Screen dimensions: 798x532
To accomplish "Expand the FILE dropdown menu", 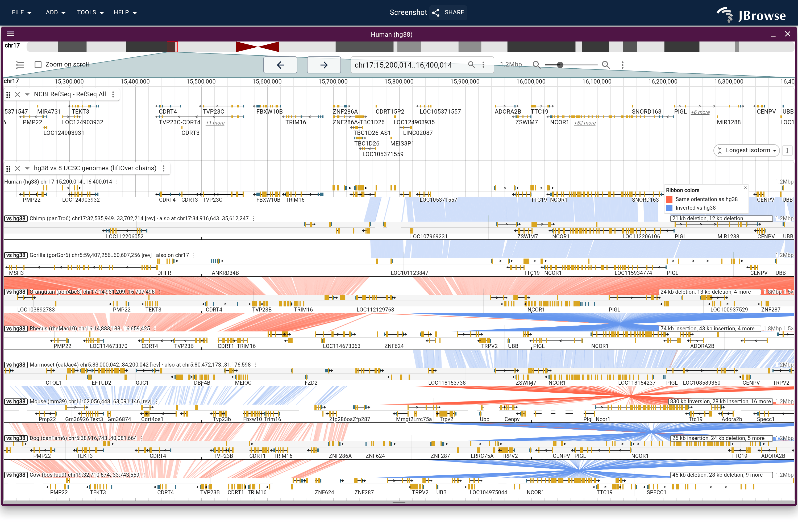I will pyautogui.click(x=21, y=13).
